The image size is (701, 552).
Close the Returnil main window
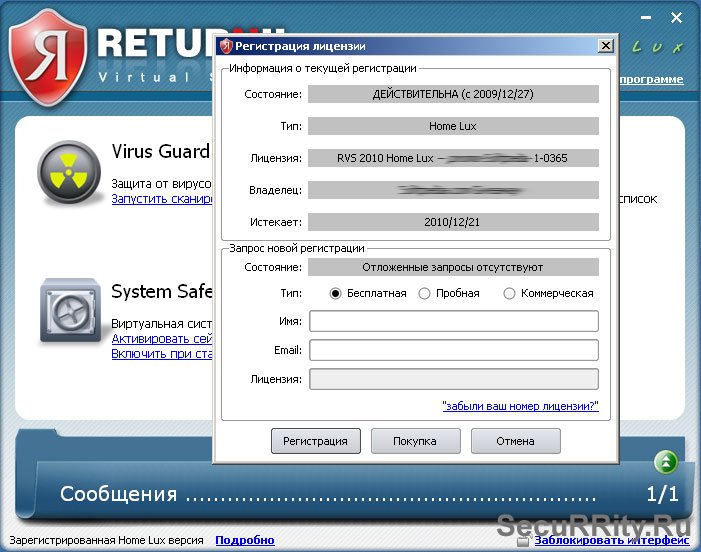(x=676, y=17)
